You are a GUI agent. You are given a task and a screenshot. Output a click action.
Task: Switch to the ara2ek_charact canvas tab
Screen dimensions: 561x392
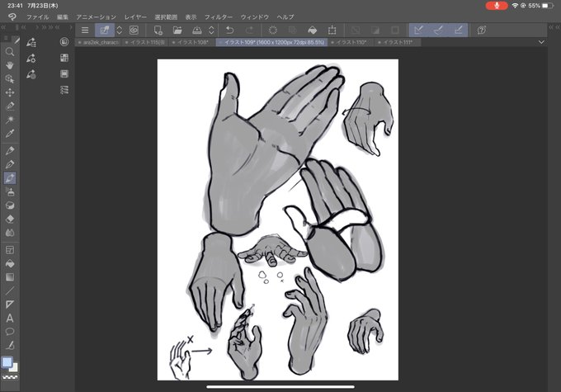coord(98,42)
